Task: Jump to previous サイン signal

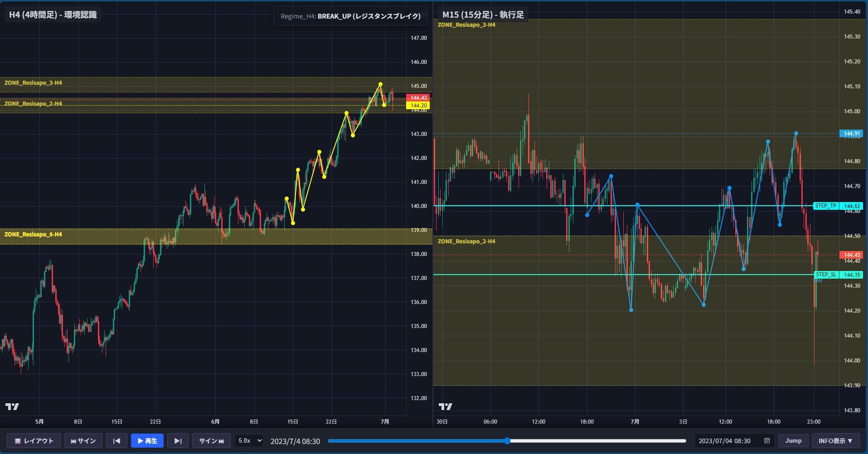Action: 83,441
